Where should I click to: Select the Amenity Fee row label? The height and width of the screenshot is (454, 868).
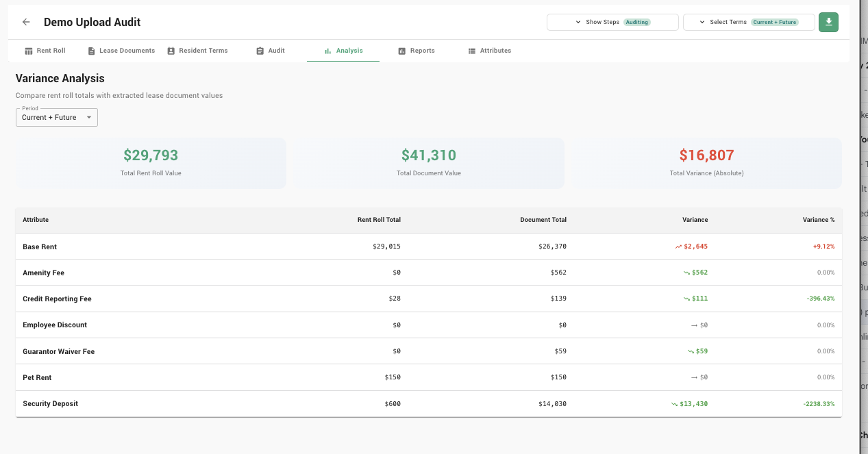tap(43, 273)
